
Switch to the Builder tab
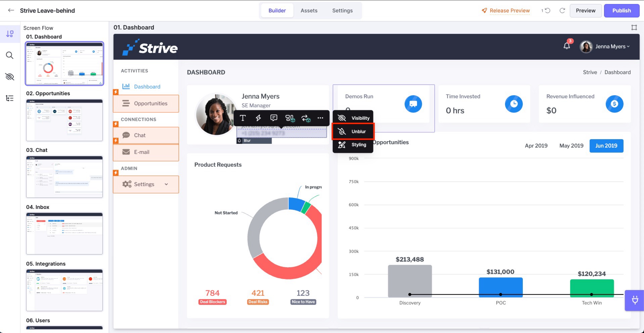tap(277, 10)
